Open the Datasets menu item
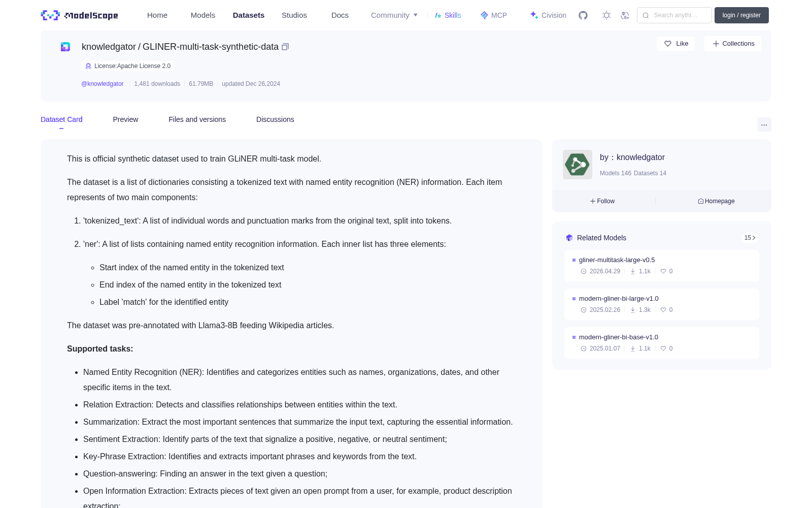This screenshot has width=812, height=508. 249,15
